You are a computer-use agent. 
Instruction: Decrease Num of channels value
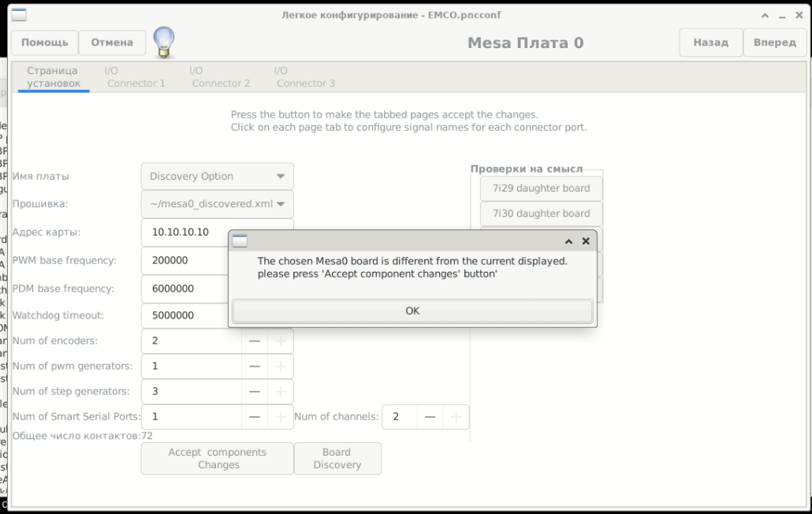[x=430, y=417]
